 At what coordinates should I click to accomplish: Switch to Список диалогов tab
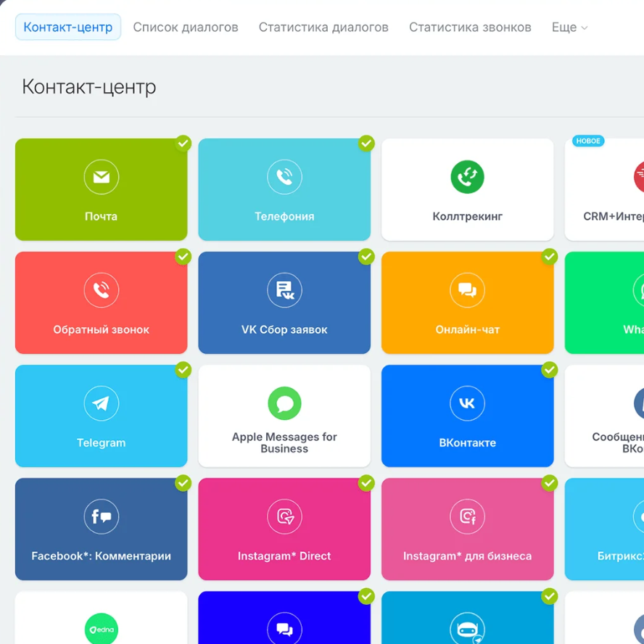point(186,27)
